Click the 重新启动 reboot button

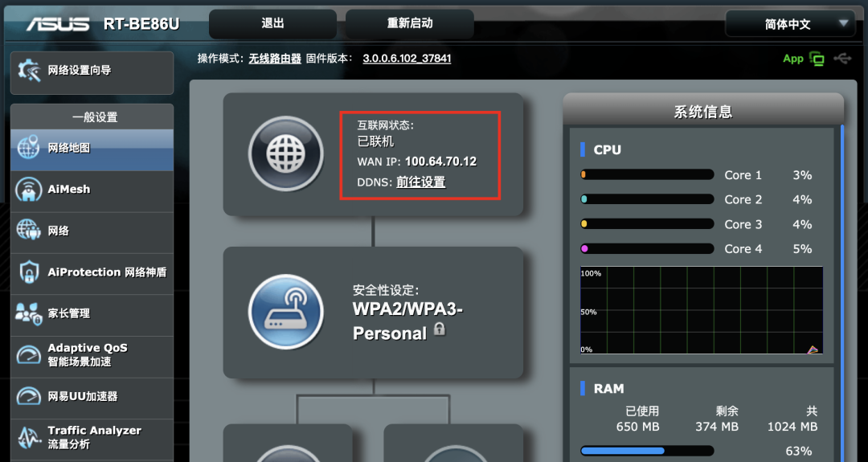click(x=410, y=24)
